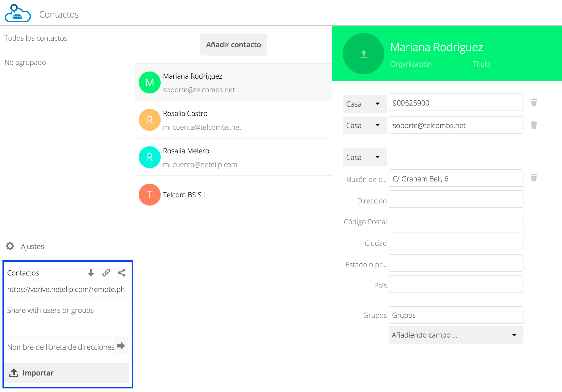Delete the soporte@telcombs.net email field
Image resolution: width=562 pixels, height=392 pixels.
click(x=534, y=125)
